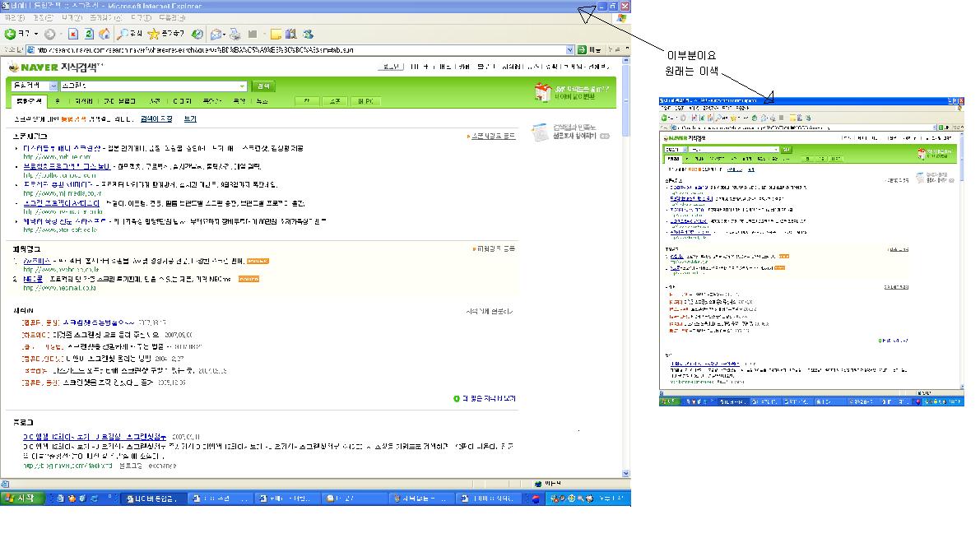Click the page icon in the address bar

(x=30, y=50)
